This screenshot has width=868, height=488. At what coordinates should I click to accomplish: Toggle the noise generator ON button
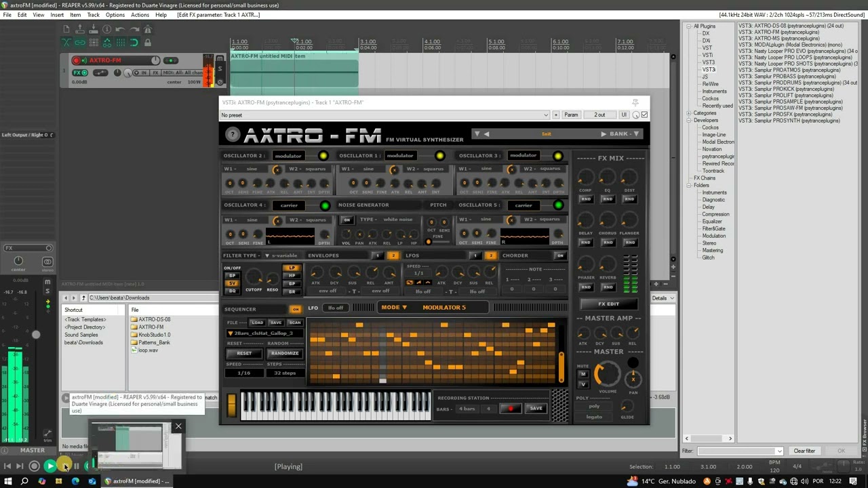(347, 220)
